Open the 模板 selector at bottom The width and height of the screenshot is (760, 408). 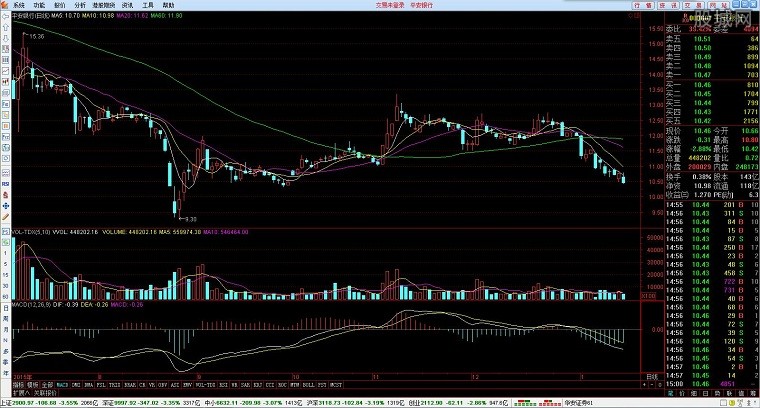coord(33,385)
